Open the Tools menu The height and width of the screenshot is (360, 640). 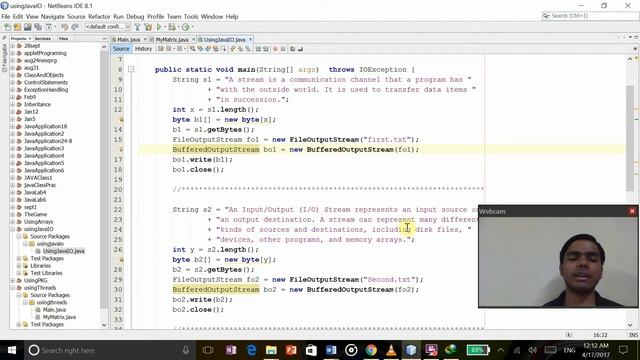click(x=191, y=17)
